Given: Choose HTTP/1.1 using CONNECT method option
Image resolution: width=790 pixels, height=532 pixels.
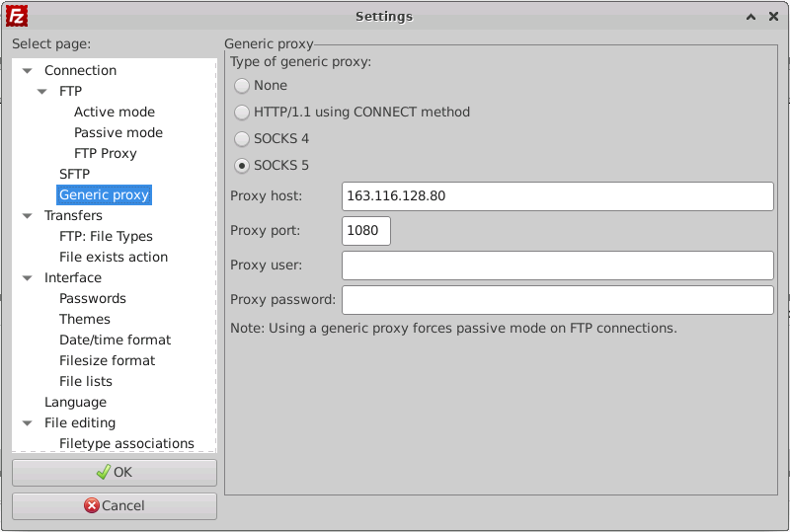Looking at the screenshot, I should [242, 113].
